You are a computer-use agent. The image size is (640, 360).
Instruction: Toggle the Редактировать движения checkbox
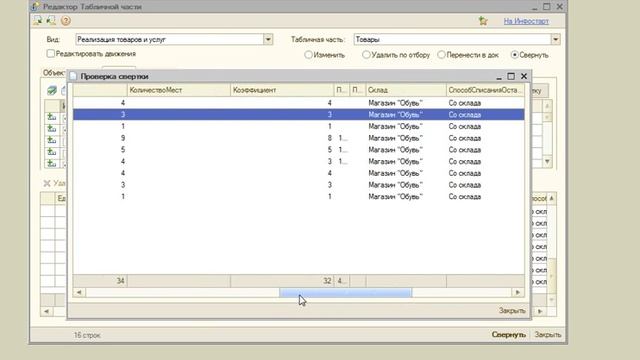click(x=50, y=53)
